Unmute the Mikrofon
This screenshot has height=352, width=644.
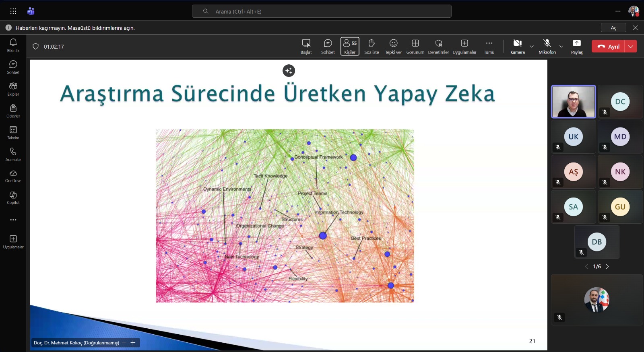pyautogui.click(x=547, y=46)
